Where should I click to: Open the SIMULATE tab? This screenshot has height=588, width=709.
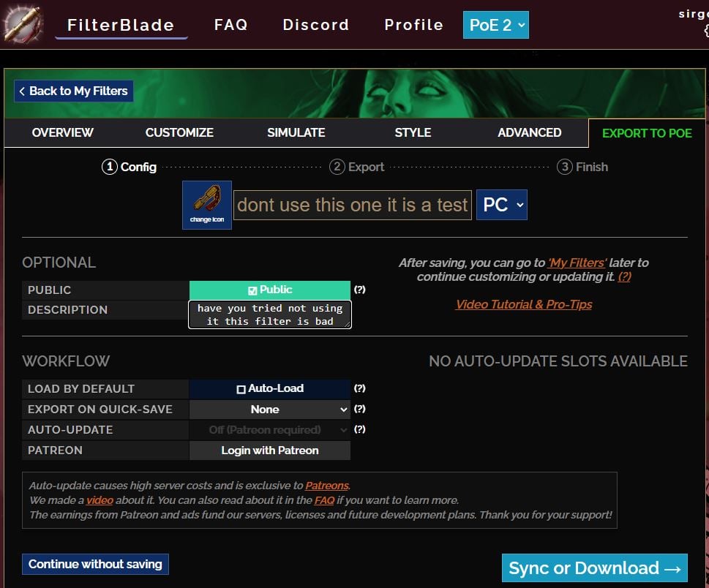tap(296, 132)
